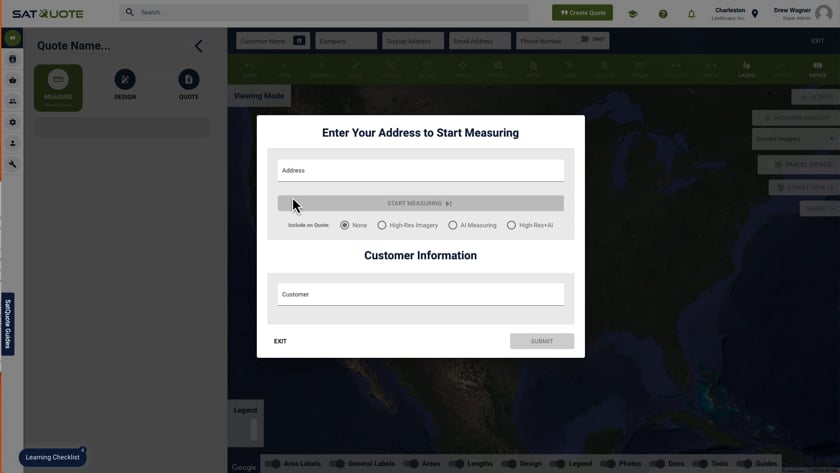Select the AI Measuring radio option

click(x=453, y=225)
